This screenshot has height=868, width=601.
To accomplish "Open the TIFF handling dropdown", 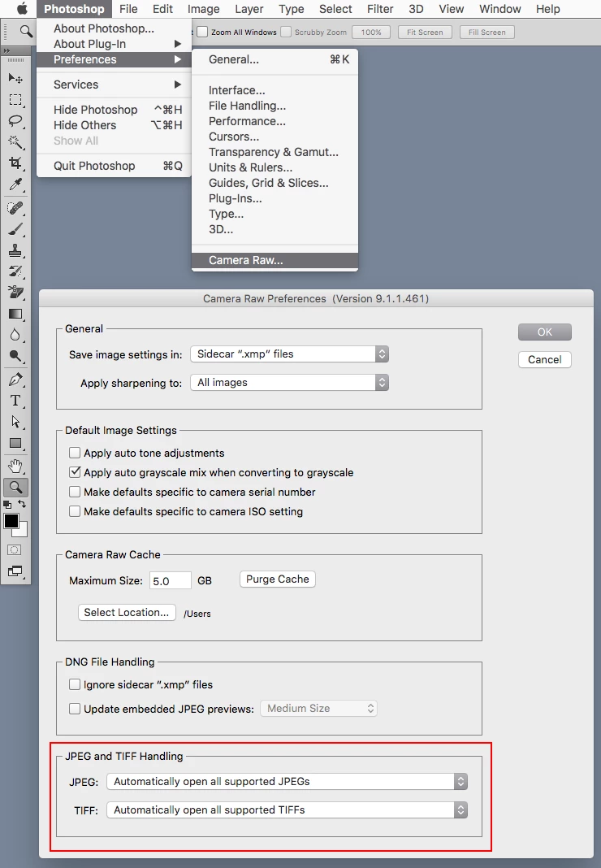I will tap(288, 809).
